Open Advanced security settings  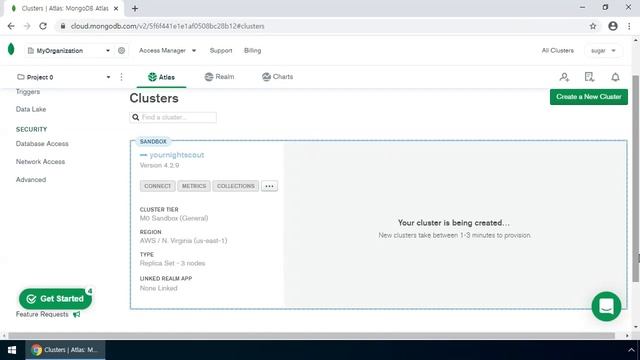pos(31,180)
